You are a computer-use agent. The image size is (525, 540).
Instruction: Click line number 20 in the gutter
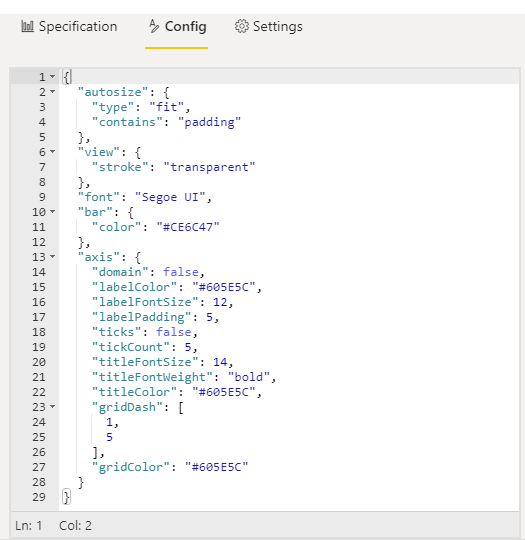(39, 362)
